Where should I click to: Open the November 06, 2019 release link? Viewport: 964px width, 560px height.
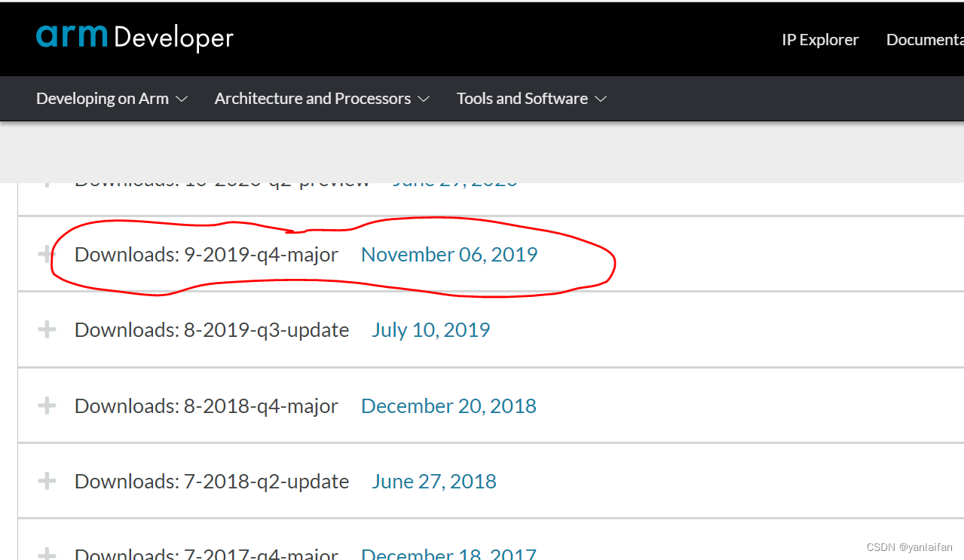pos(449,254)
